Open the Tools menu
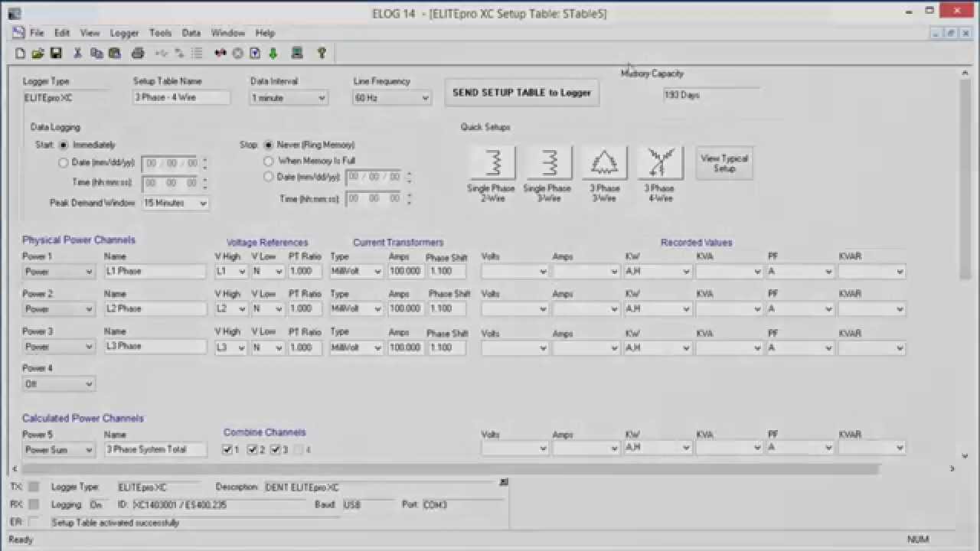Screen dimensions: 980x551 pyautogui.click(x=160, y=33)
